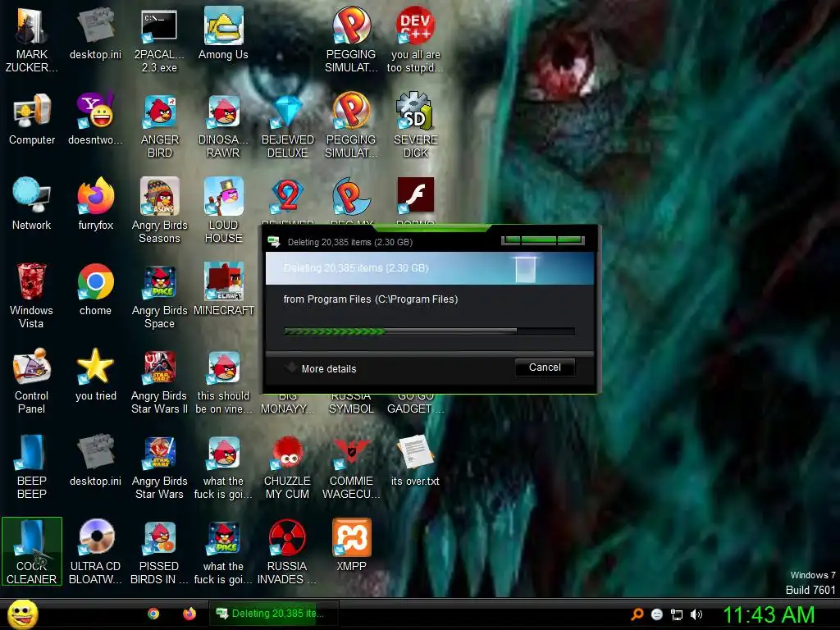Viewport: 840px width, 630px height.
Task: Open Chrome from the taskbar
Action: (153, 614)
